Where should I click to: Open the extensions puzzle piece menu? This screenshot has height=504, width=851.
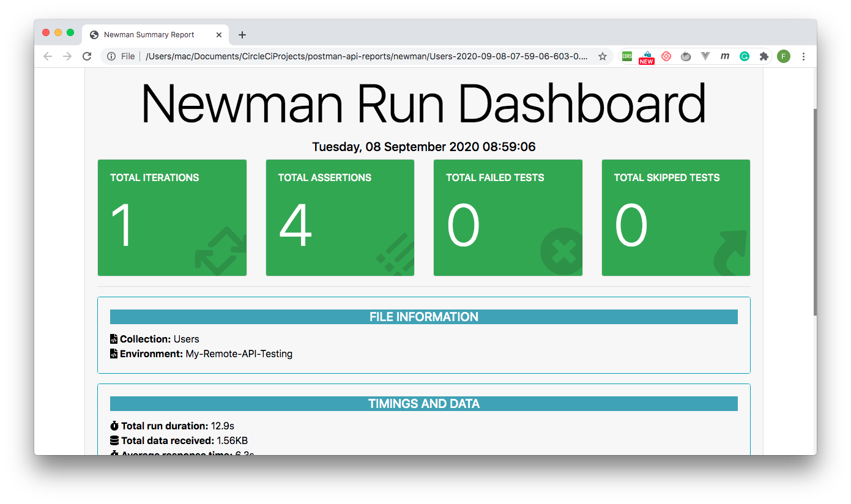coord(764,56)
